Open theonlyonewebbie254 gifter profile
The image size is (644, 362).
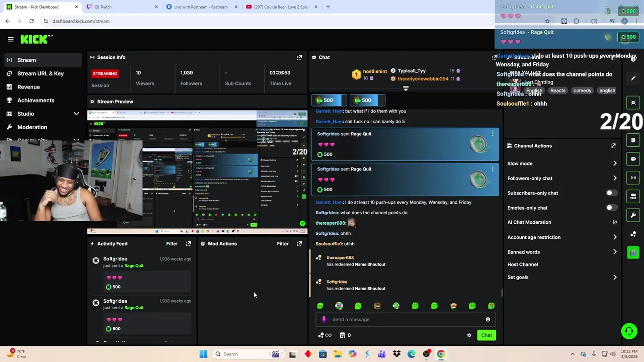coord(423,79)
